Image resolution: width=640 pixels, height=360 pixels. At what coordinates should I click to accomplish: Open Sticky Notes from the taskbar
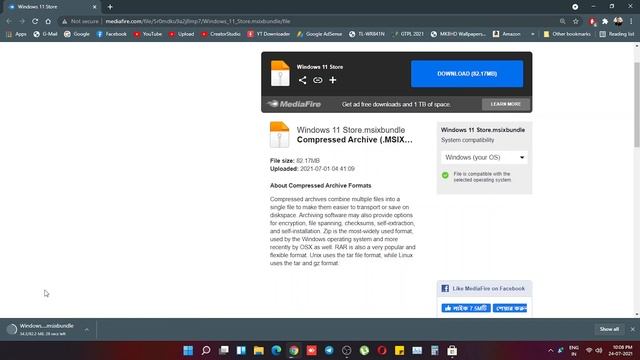(399, 350)
